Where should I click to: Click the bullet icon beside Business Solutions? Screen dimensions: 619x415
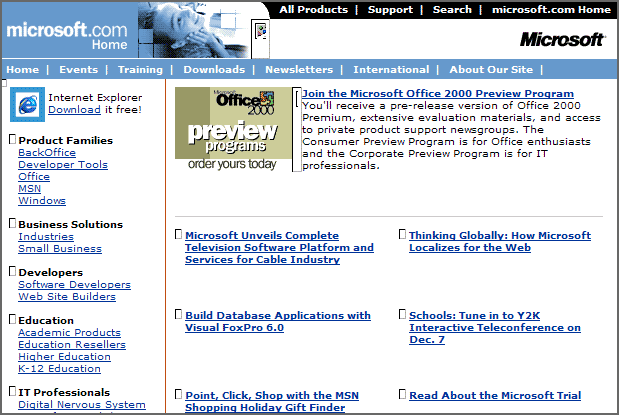tap(12, 224)
